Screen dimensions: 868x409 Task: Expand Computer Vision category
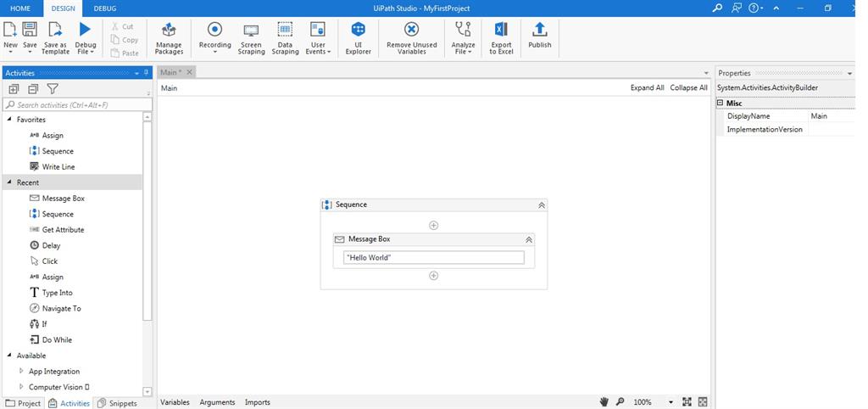pos(21,387)
